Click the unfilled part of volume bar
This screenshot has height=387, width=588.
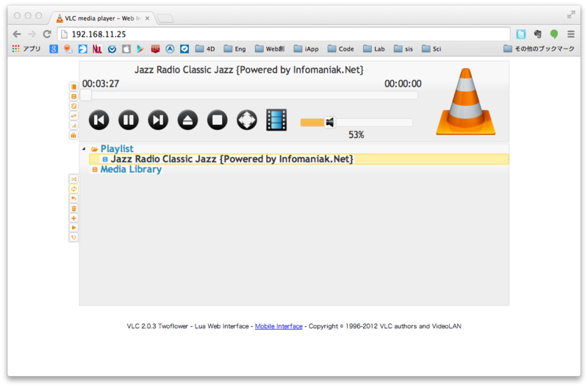[x=374, y=123]
